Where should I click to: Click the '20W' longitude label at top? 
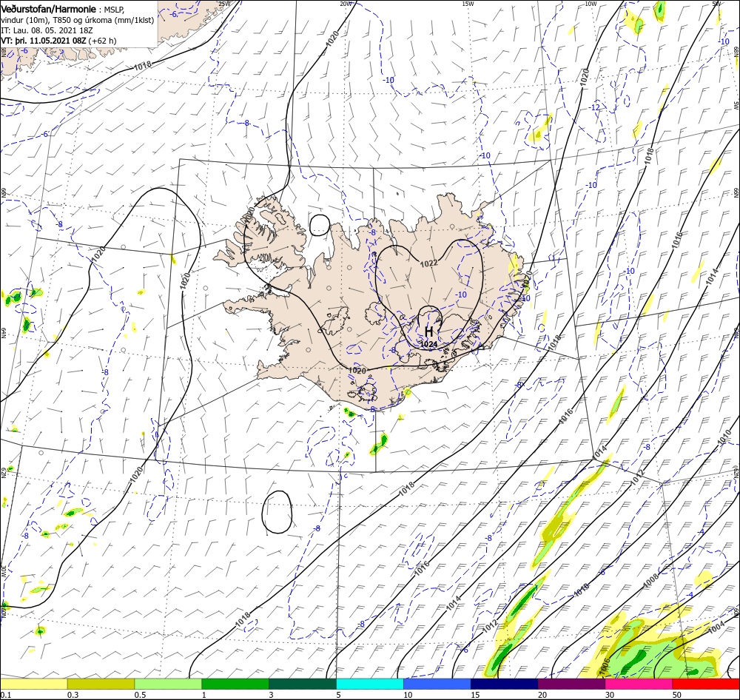pos(346,4)
